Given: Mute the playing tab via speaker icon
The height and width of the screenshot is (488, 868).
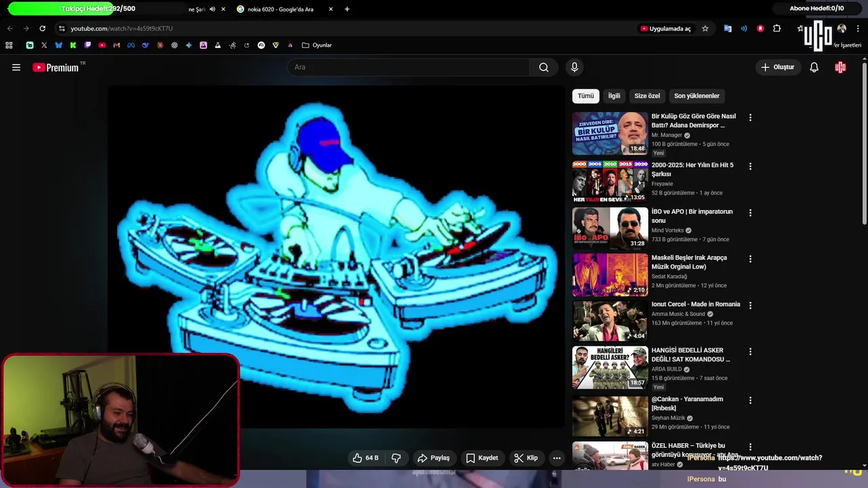Looking at the screenshot, I should [212, 9].
